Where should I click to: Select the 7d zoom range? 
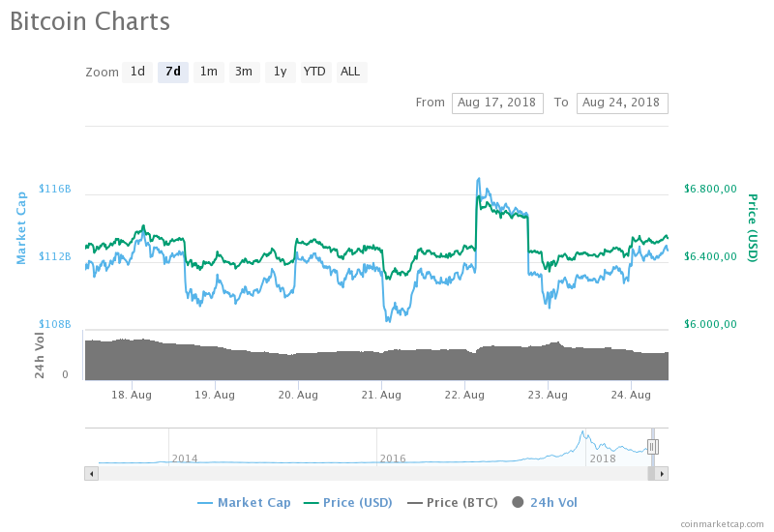coord(173,72)
